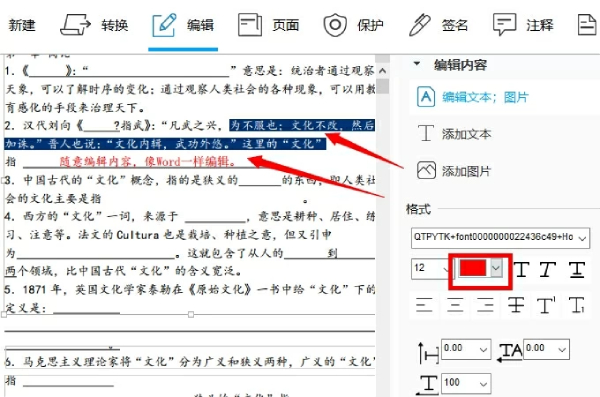Click the document scrollbar up arrow
This screenshot has height=397, width=600.
(x=382, y=70)
